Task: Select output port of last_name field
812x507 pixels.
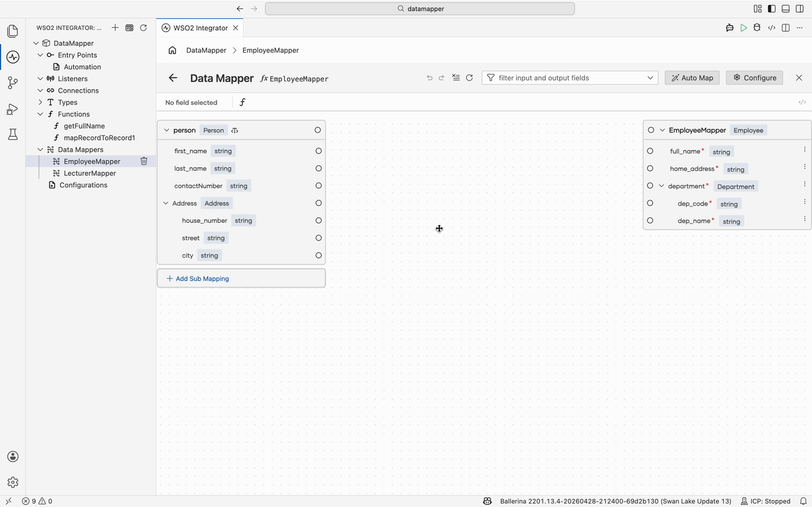Action: coord(318,169)
